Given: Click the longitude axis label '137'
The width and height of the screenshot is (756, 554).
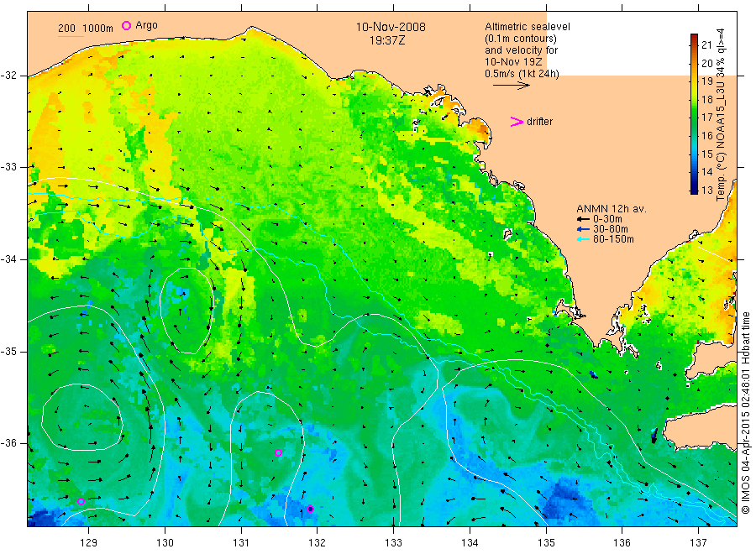Looking at the screenshot, I should (x=699, y=543).
